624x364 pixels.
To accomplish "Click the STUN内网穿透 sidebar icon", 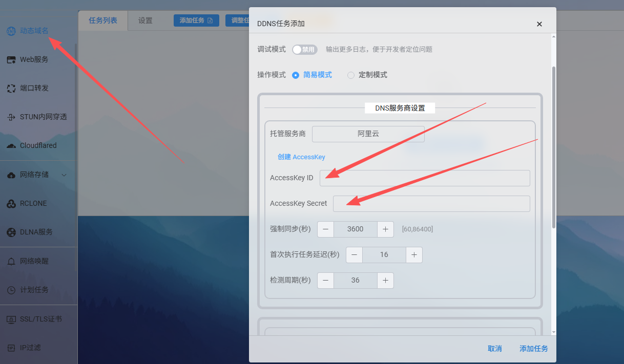I will pos(11,117).
